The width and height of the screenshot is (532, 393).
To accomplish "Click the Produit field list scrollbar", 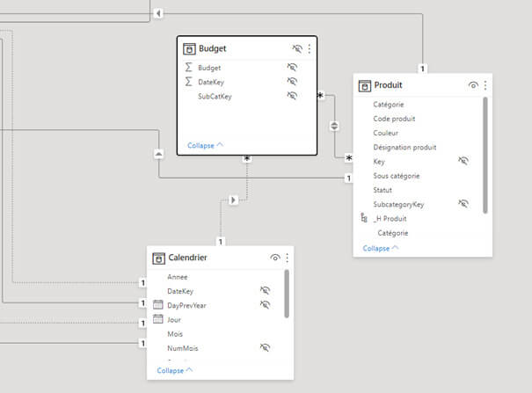I will [x=485, y=156].
